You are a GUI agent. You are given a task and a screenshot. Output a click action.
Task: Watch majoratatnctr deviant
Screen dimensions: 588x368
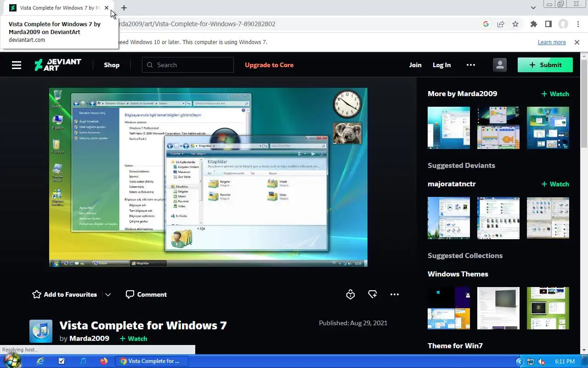coord(555,184)
